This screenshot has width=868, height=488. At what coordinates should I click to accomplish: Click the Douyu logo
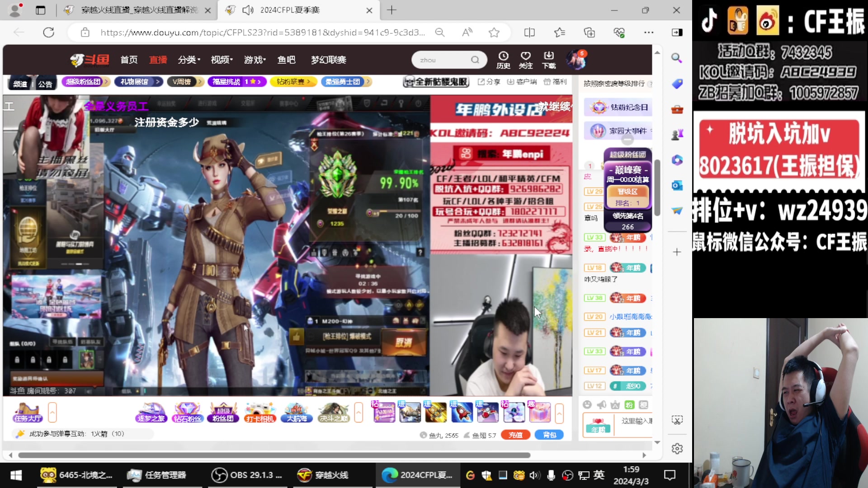click(90, 60)
